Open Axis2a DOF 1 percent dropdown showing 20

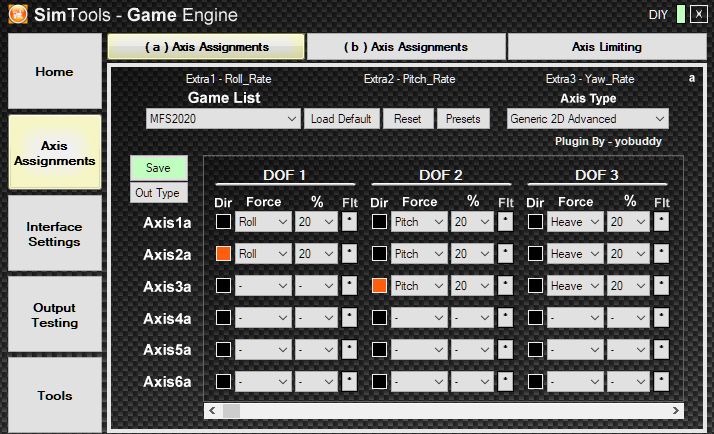(x=316, y=254)
